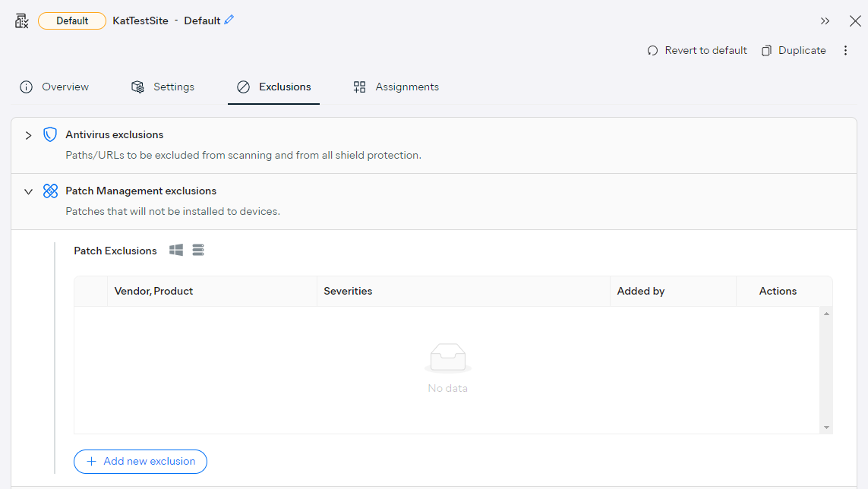Click the policy icon beside Default badge

pyautogui.click(x=21, y=21)
